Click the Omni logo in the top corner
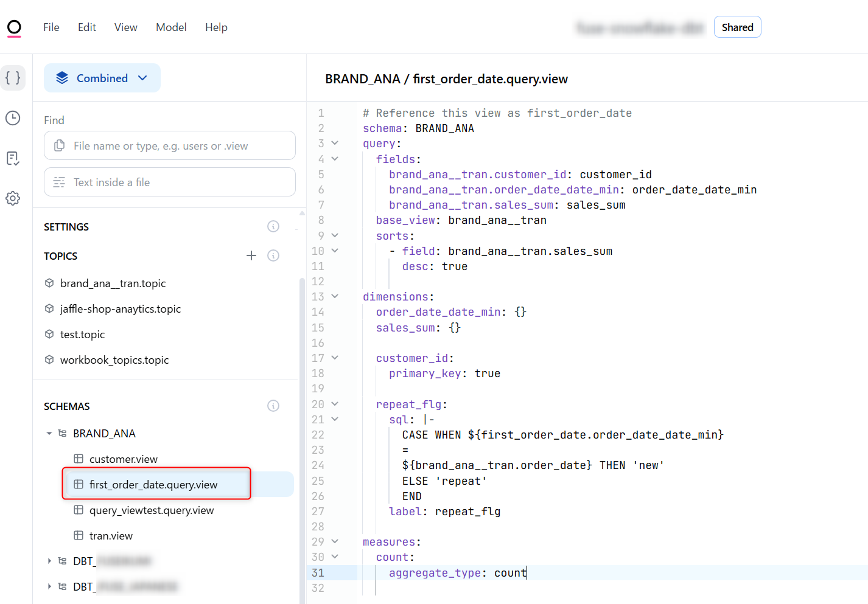This screenshot has height=604, width=868. pos(14,27)
